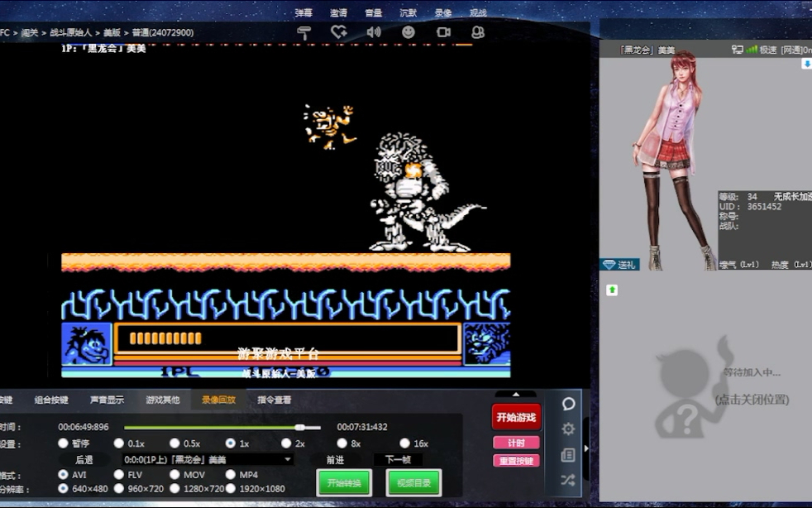Image resolution: width=812 pixels, height=508 pixels.
Task: Expand the panel with the up arrow above 开始游戏
Action: tap(516, 395)
